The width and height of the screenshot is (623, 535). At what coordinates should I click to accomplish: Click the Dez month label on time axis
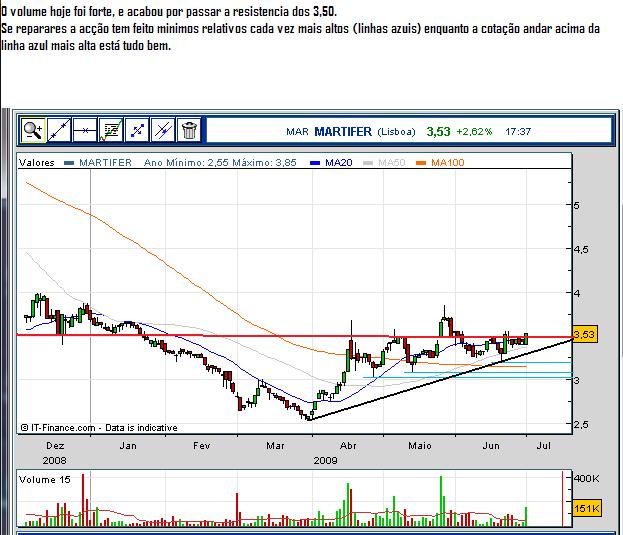point(55,446)
